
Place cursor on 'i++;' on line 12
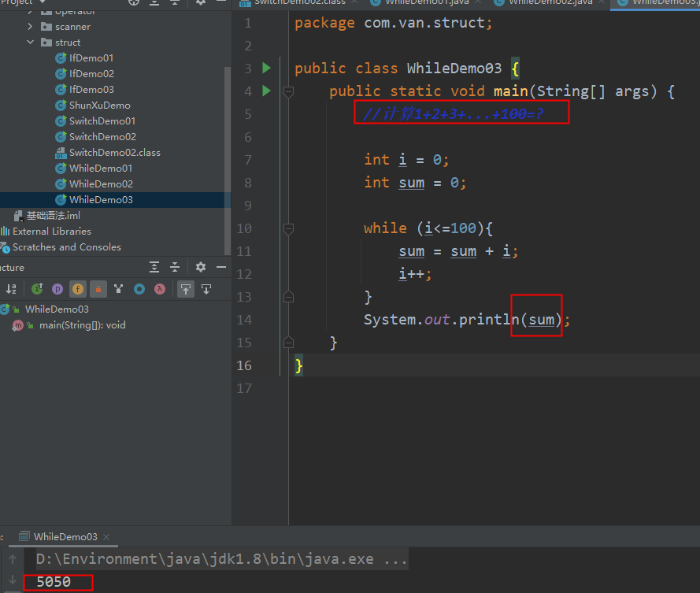415,274
